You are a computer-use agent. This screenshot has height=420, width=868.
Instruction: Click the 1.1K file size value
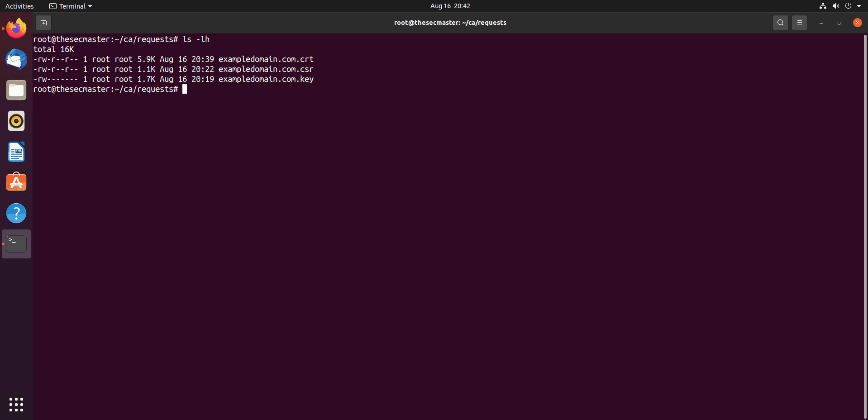146,69
